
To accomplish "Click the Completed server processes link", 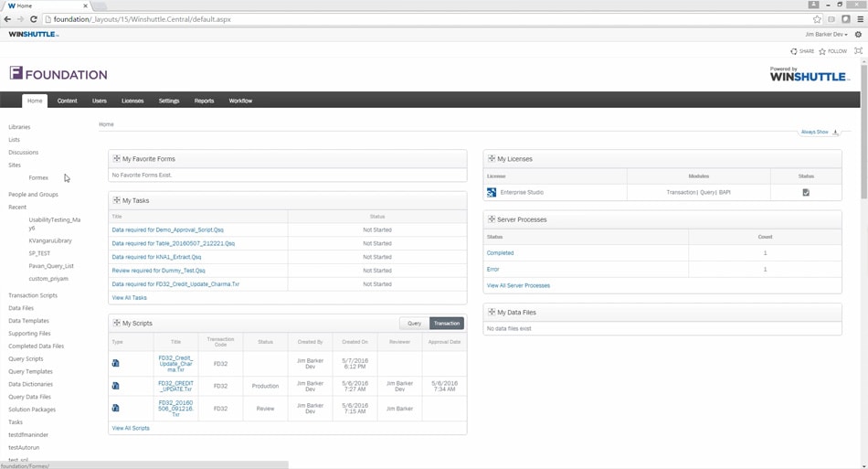I will 500,253.
